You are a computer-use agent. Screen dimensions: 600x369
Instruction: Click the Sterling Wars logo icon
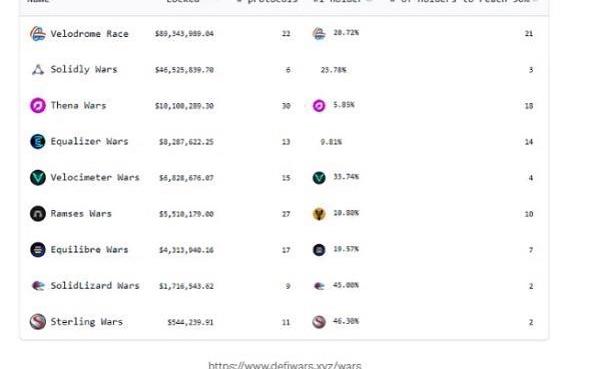[38, 322]
